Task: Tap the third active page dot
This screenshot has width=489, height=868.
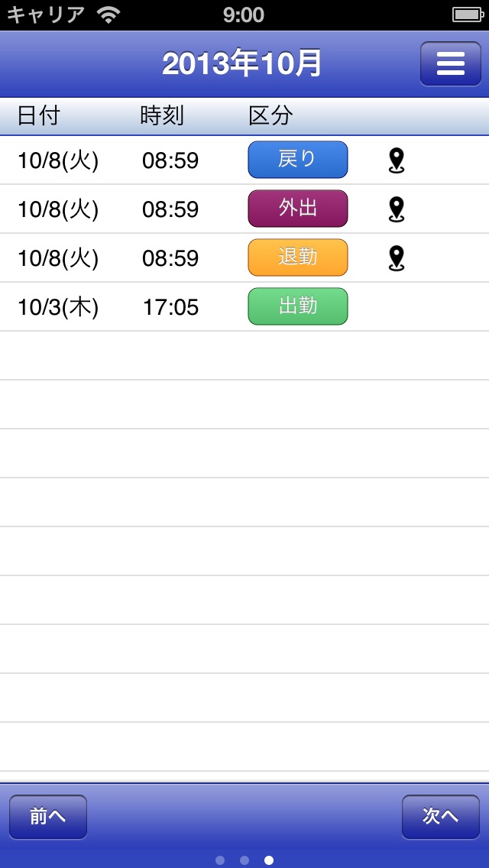Action: [269, 860]
